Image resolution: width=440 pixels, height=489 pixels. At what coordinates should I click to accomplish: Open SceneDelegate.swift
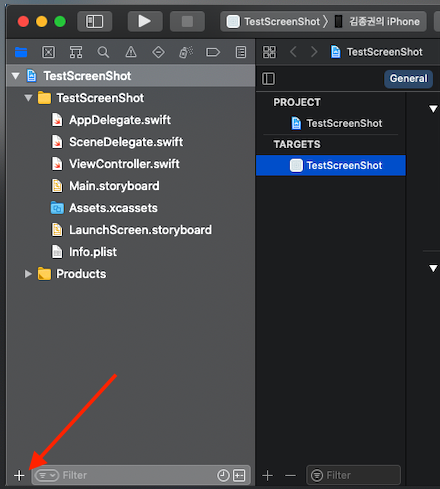click(117, 142)
